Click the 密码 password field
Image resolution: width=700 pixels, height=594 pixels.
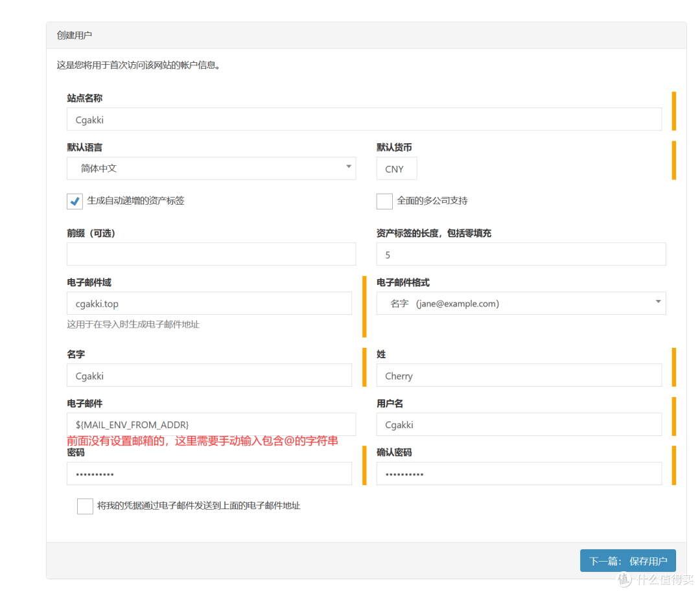(x=209, y=474)
